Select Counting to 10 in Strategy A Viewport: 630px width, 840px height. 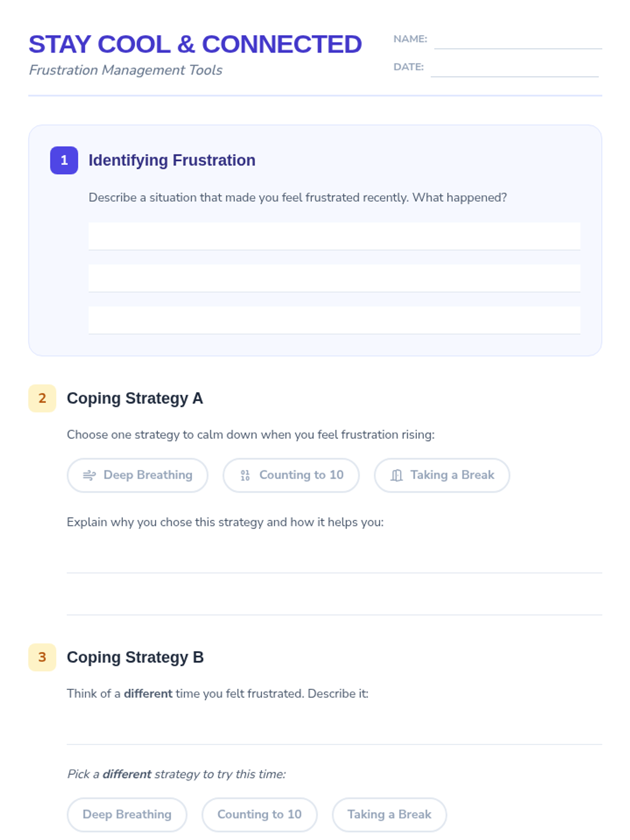coord(291,475)
